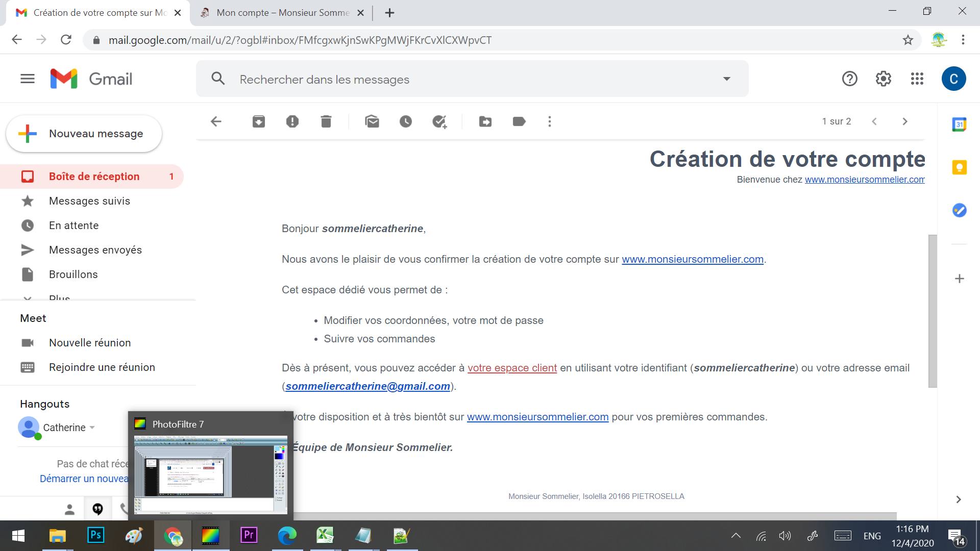Open the votre espace client link
The width and height of the screenshot is (980, 551).
[x=512, y=368]
